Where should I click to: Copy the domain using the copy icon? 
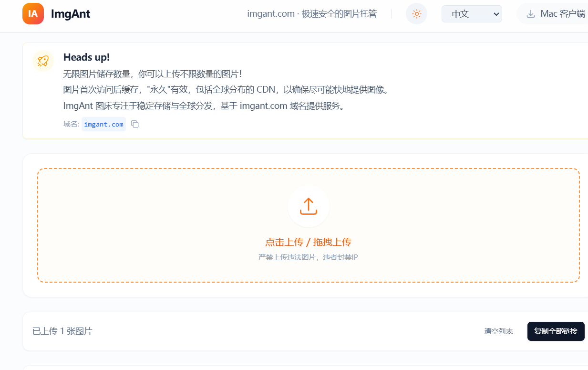tap(135, 124)
